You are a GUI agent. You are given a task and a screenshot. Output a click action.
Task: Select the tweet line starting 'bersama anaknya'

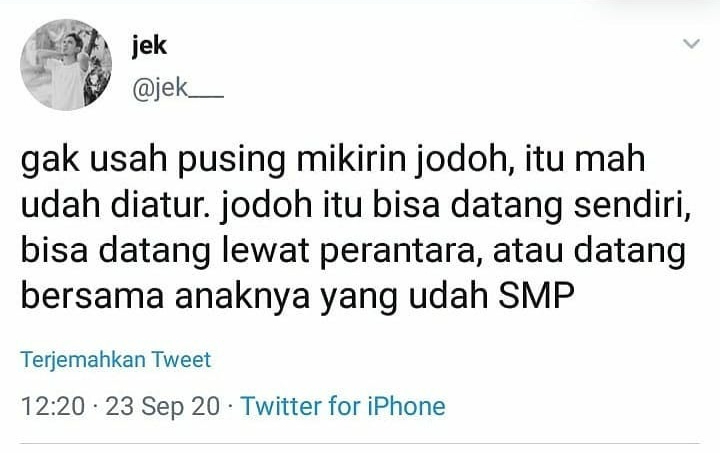coord(298,296)
